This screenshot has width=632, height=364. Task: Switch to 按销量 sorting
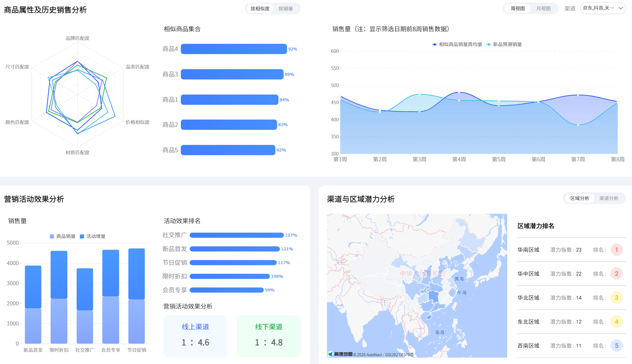pyautogui.click(x=286, y=9)
